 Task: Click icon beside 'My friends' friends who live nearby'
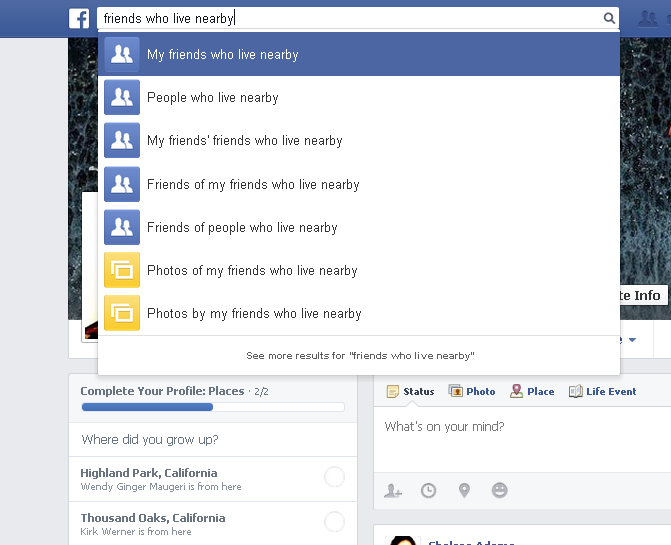tap(122, 140)
